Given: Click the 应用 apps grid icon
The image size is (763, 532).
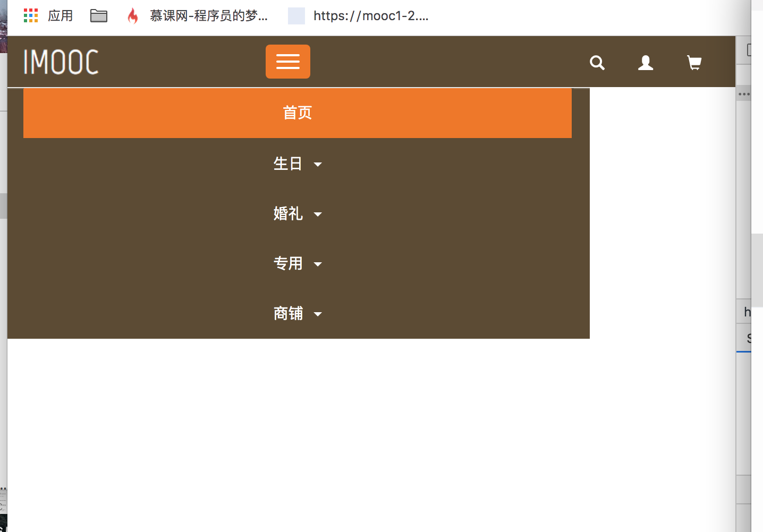Looking at the screenshot, I should click(x=31, y=15).
